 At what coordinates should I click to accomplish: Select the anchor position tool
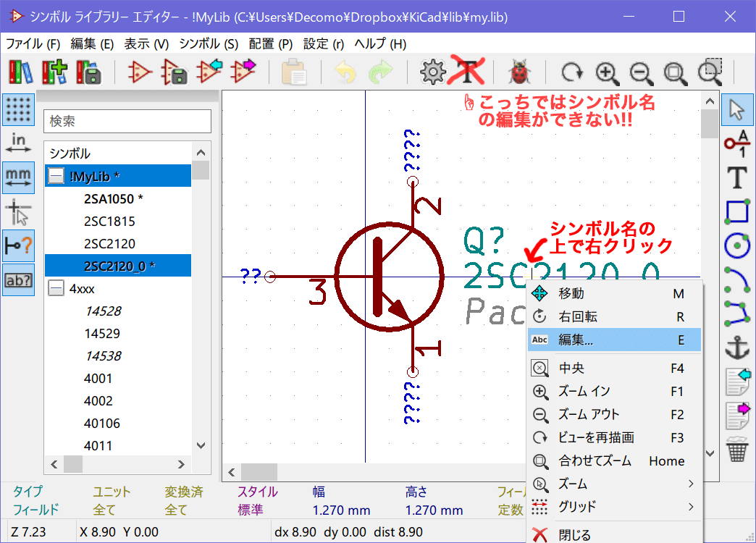pyautogui.click(x=737, y=348)
